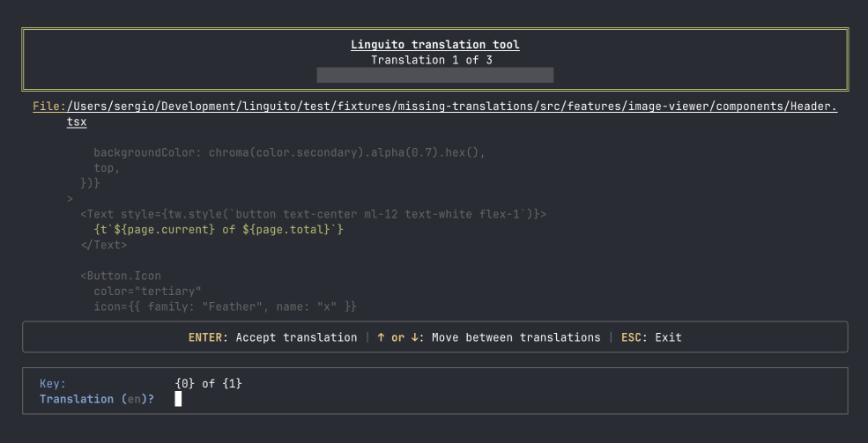Viewport: 868px width, 443px height.
Task: Click the color="tertiary" code line
Action: pyautogui.click(x=148, y=291)
